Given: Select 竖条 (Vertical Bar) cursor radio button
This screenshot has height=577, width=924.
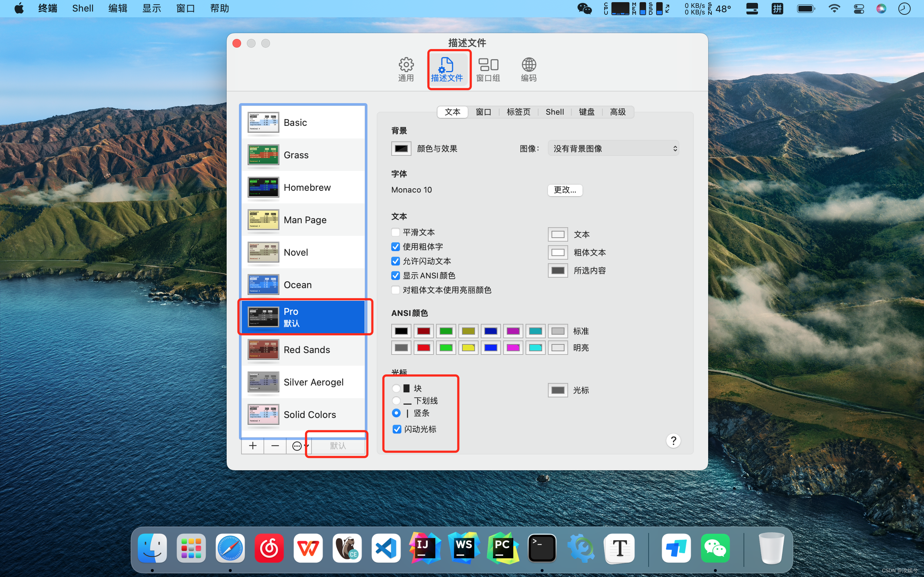Looking at the screenshot, I should pos(395,414).
